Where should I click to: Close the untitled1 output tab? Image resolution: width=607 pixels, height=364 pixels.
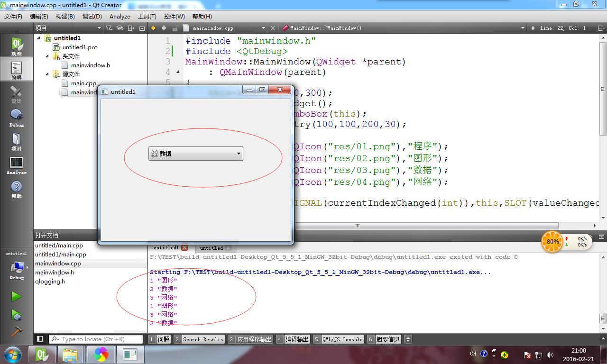(184, 248)
